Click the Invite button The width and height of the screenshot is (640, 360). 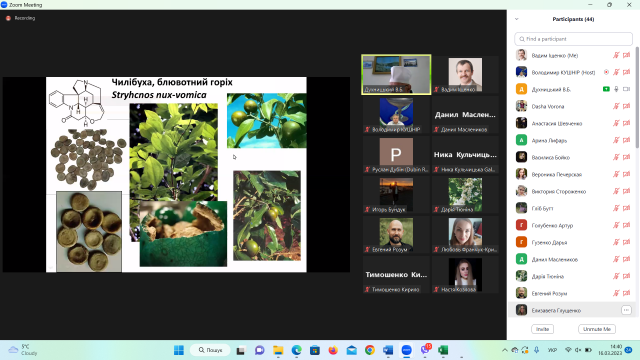[x=542, y=329]
